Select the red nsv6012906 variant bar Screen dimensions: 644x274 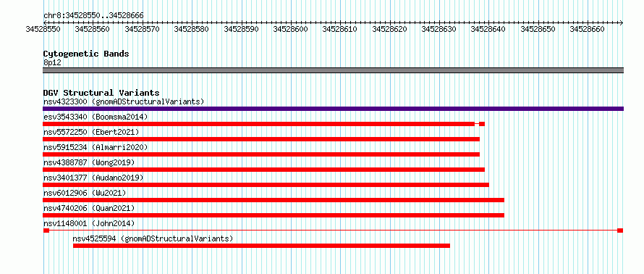[274, 200]
